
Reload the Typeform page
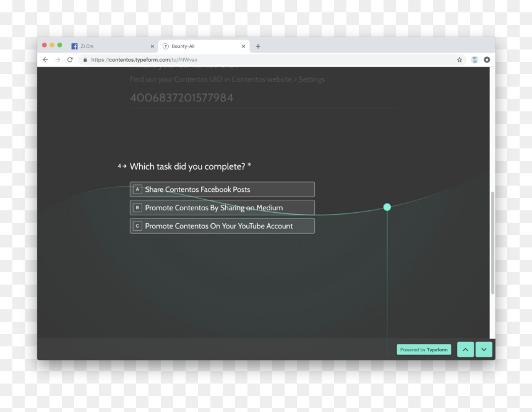pyautogui.click(x=70, y=60)
